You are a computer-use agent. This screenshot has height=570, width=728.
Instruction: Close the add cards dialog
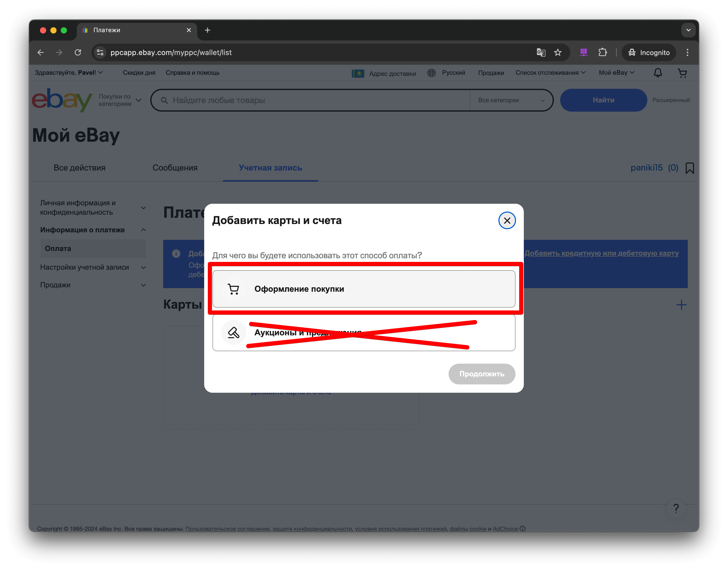pyautogui.click(x=507, y=221)
